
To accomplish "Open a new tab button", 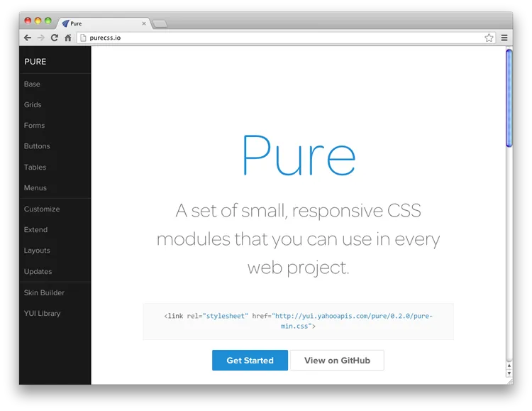I will point(160,23).
